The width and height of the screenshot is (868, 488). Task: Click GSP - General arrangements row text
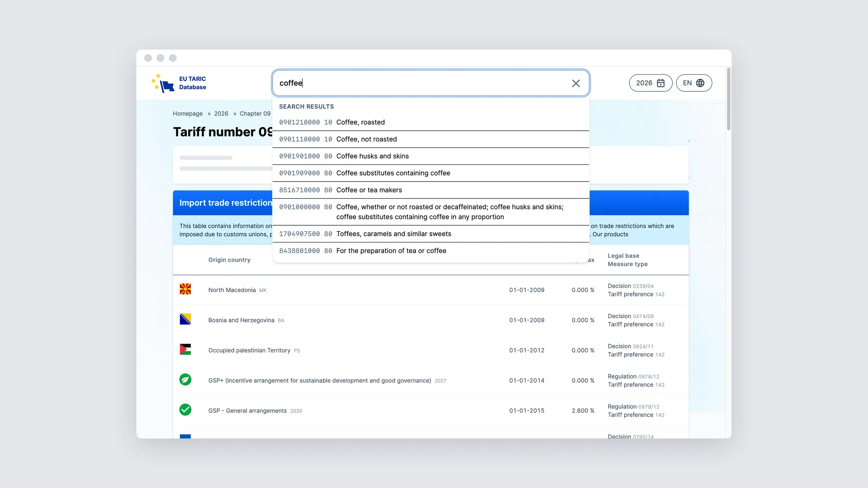[x=247, y=411]
